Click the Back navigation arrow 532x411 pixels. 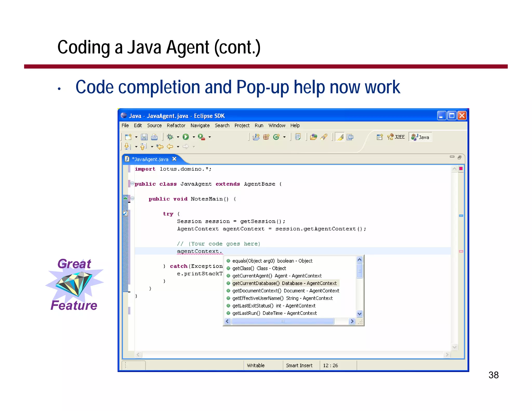170,147
